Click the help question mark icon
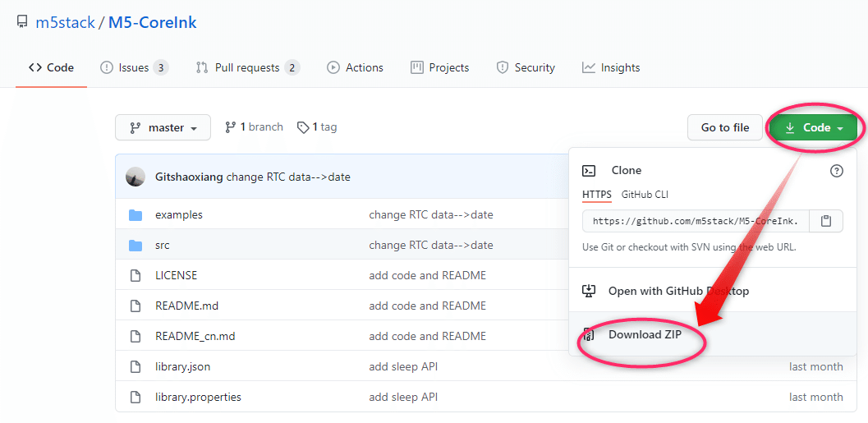 [x=837, y=171]
